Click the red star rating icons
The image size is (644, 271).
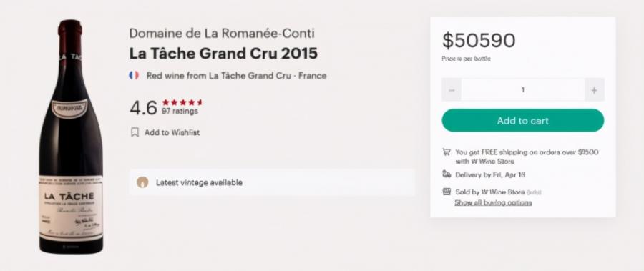pyautogui.click(x=182, y=103)
